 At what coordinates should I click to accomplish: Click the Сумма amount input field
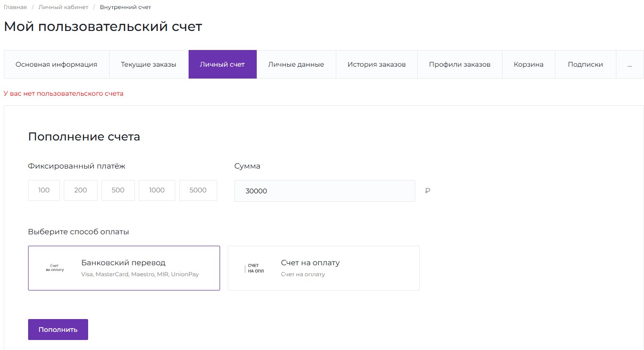(324, 191)
